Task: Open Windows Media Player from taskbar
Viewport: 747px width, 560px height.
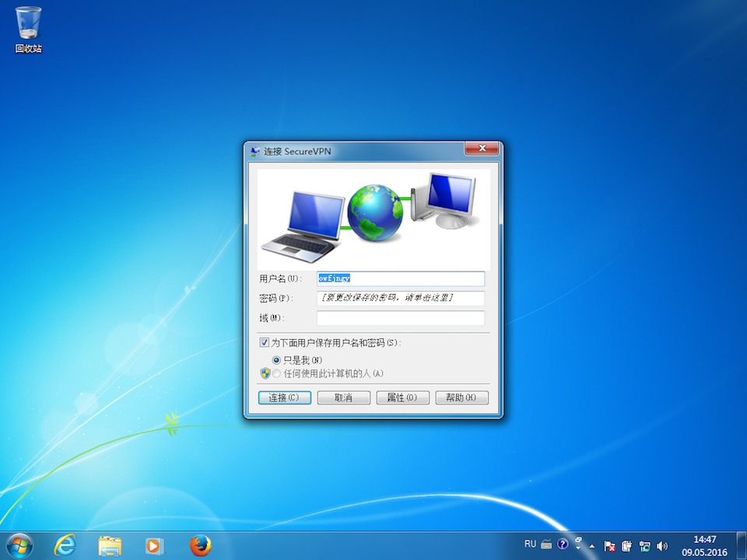Action: [154, 546]
